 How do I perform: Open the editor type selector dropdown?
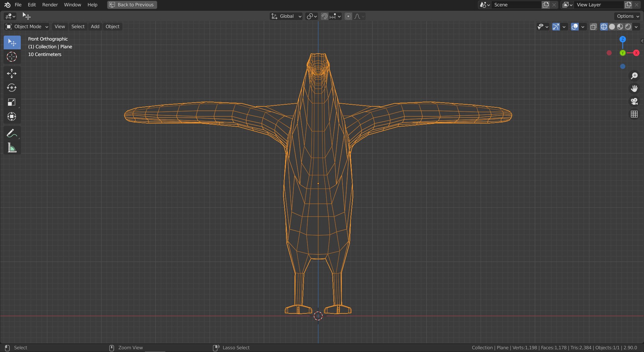coord(10,16)
